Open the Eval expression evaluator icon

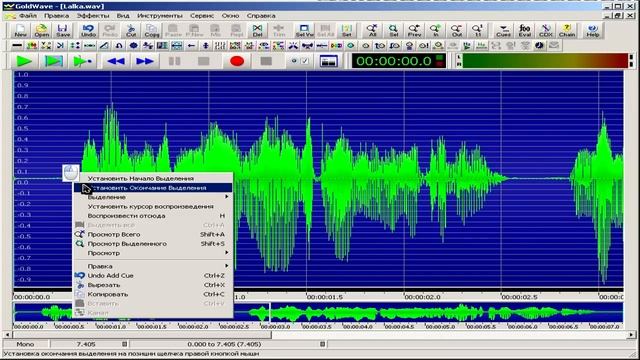524,31
